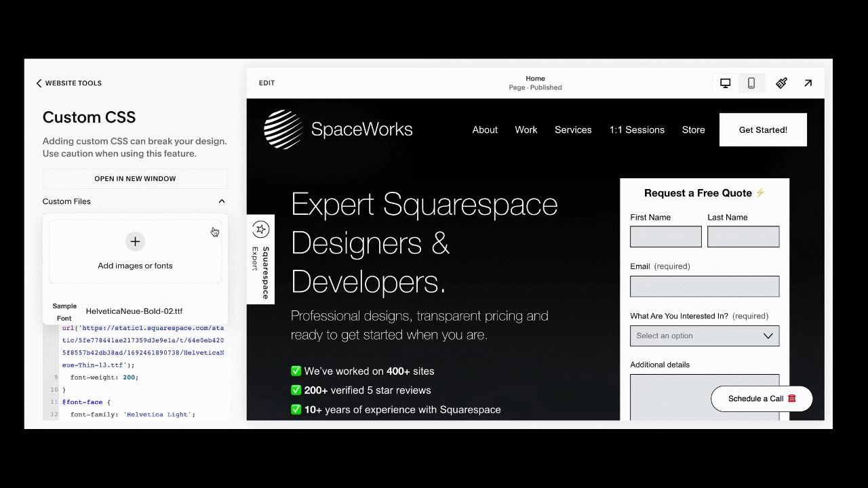Switch to mobile view
The height and width of the screenshot is (488, 868).
coord(751,83)
